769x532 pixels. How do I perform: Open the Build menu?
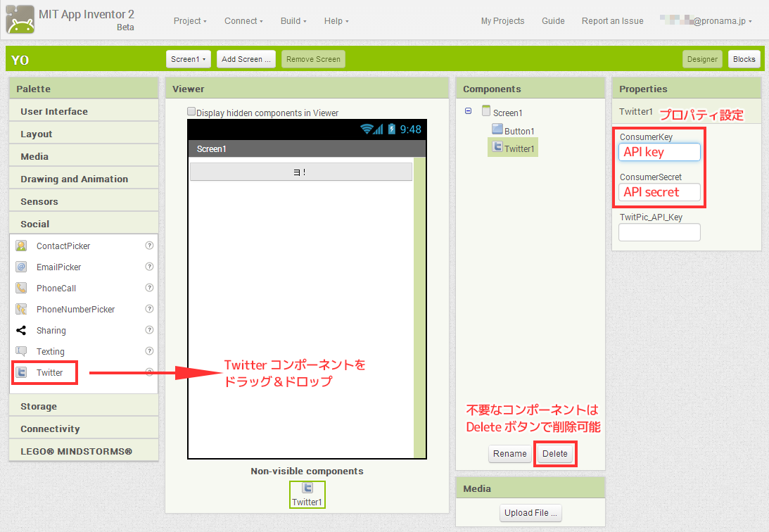(293, 21)
